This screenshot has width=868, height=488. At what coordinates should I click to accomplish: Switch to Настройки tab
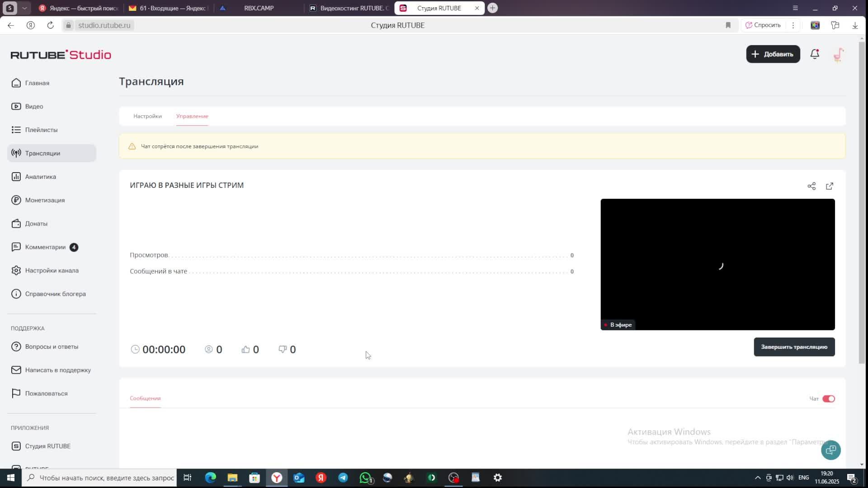point(147,116)
